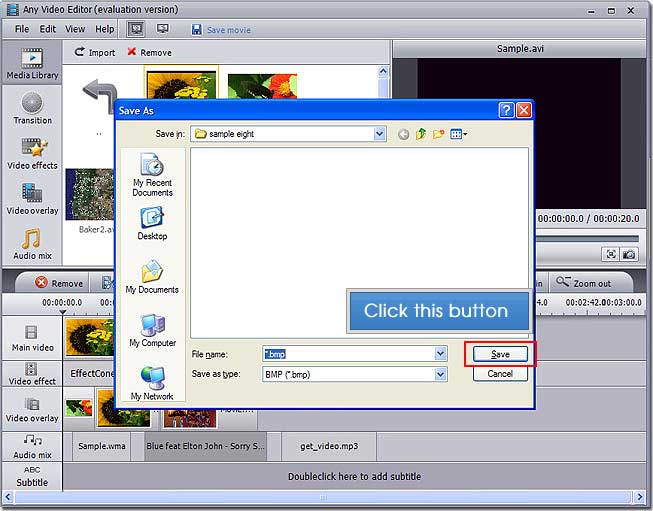Screen dimensions: 653x511
Task: Click the preview playback progress bar
Action: point(587,239)
